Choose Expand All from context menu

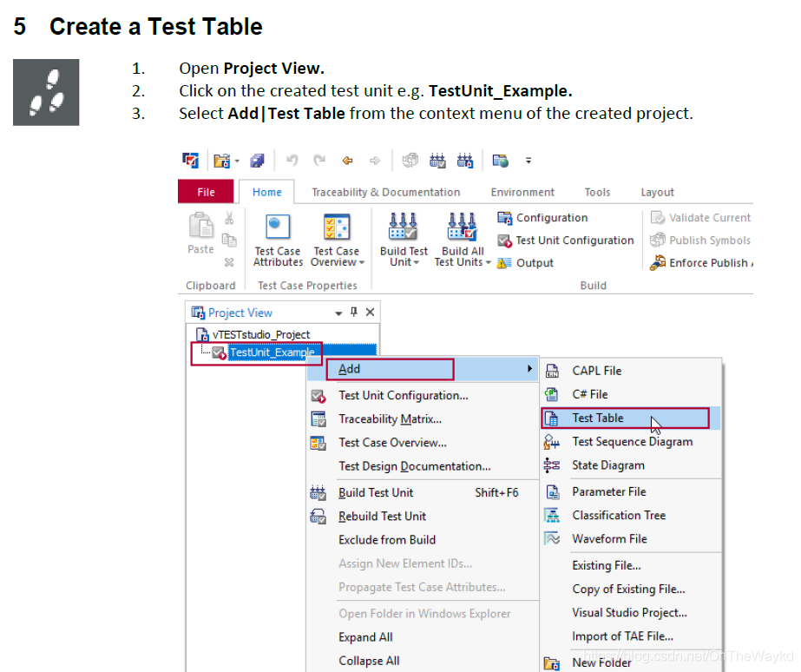tap(365, 637)
